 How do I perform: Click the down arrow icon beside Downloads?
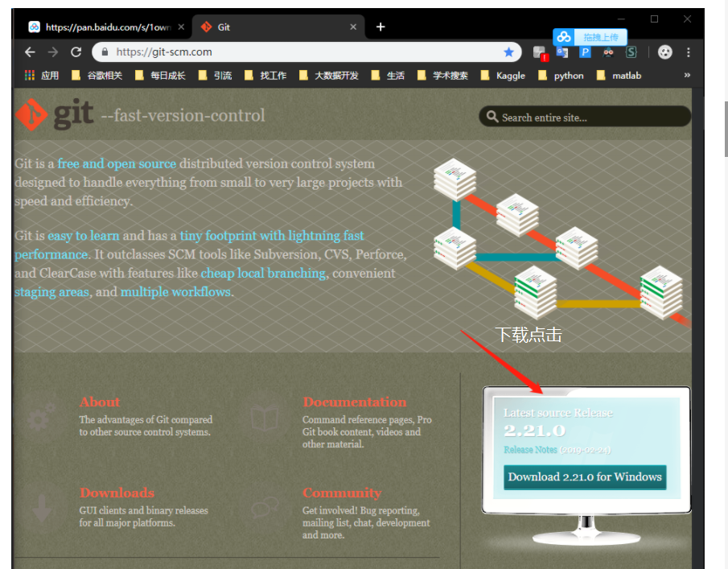(x=42, y=509)
